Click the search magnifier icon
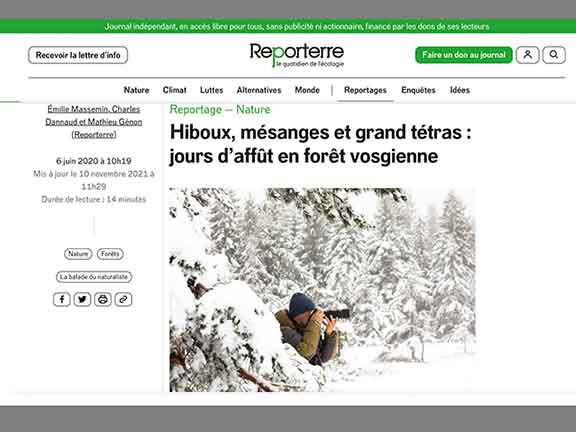Viewport: 576px width, 432px height. click(554, 55)
